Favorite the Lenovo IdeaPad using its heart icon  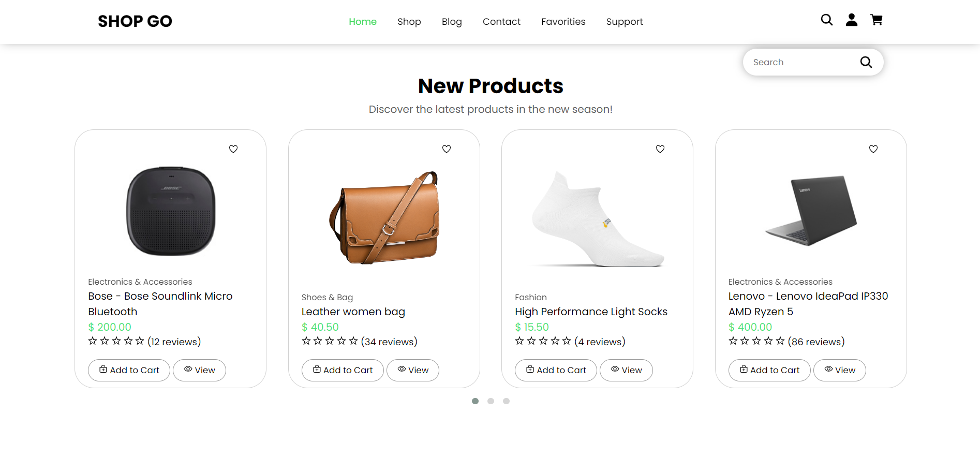[x=873, y=149]
